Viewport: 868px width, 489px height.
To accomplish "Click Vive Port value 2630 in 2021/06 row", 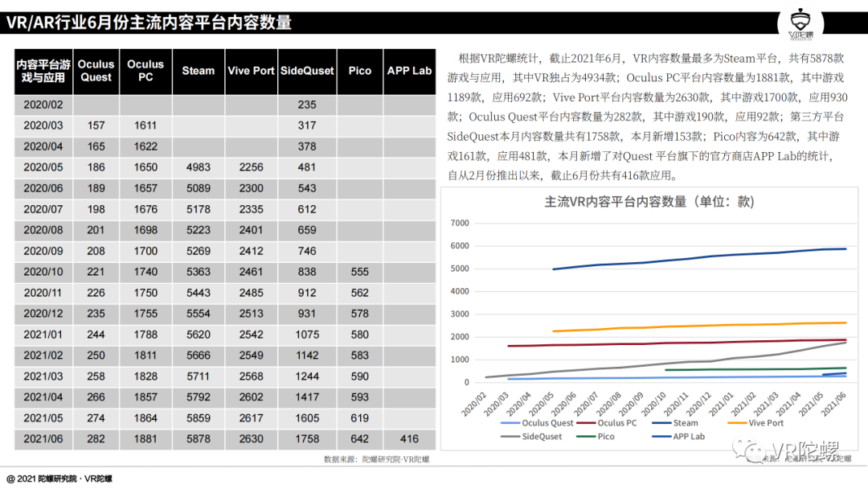I will point(252,438).
